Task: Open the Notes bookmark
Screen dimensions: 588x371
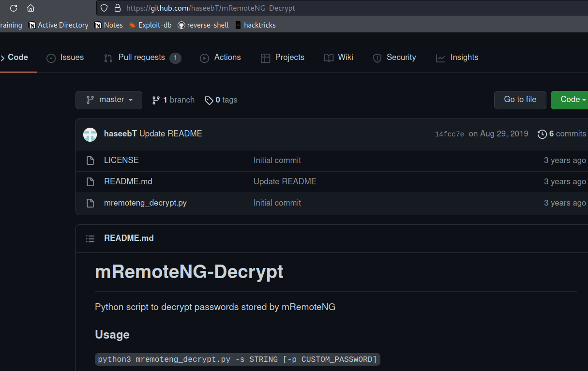Action: tap(109, 25)
